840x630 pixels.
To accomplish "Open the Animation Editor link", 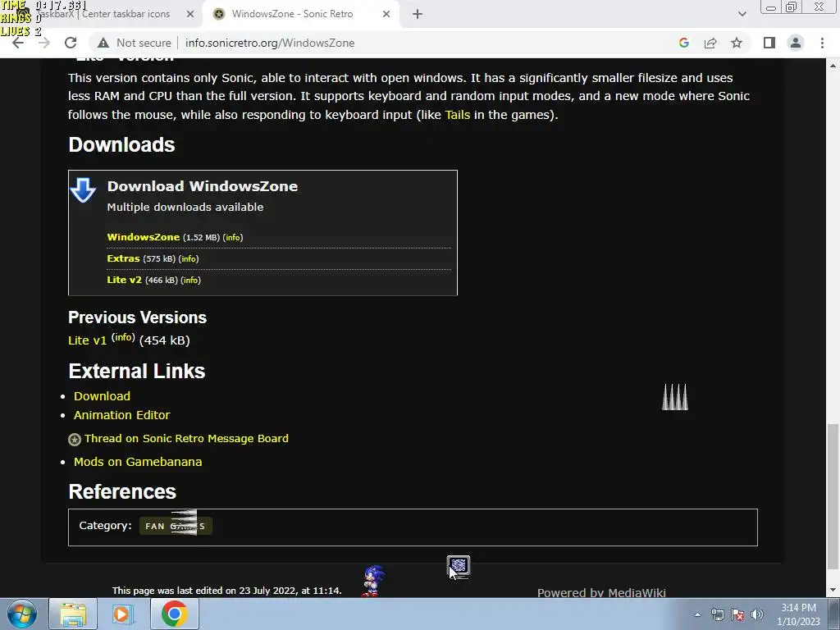I will pyautogui.click(x=121, y=415).
